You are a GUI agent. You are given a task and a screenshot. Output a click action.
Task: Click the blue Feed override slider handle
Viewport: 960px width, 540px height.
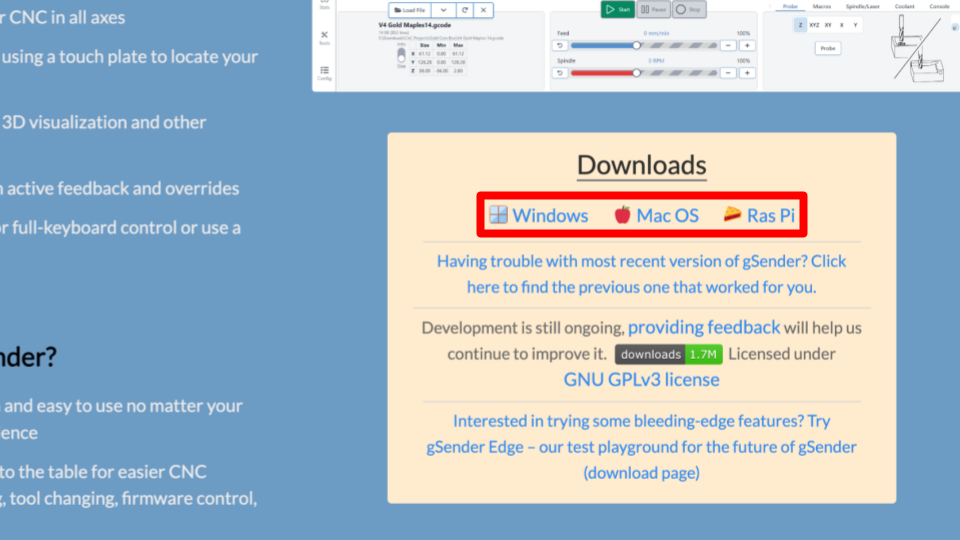coord(637,45)
